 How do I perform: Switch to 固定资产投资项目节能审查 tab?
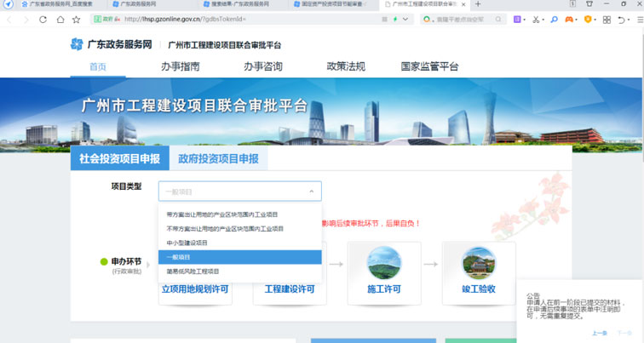coord(332,4)
